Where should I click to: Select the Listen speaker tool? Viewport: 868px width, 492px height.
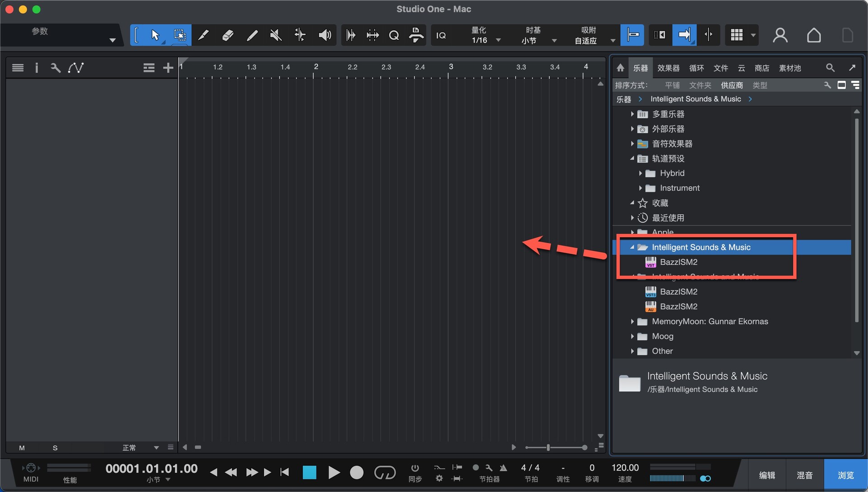pyautogui.click(x=325, y=35)
